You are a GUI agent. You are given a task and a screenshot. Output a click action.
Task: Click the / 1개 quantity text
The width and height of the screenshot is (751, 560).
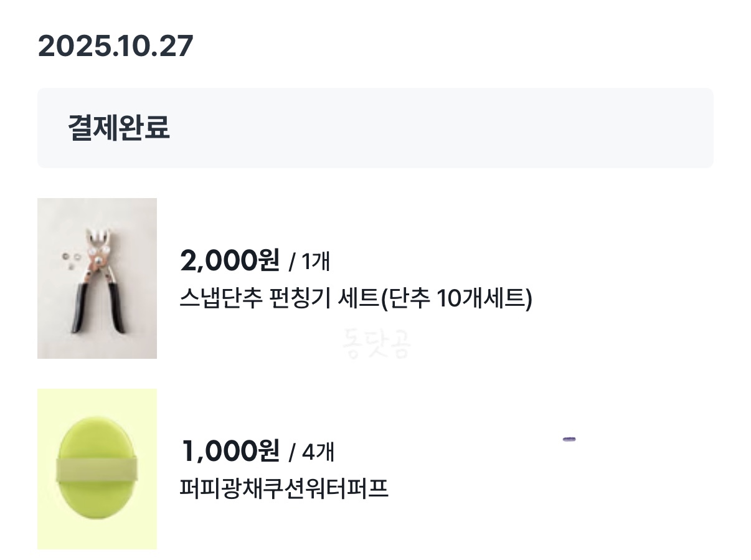[x=309, y=262]
